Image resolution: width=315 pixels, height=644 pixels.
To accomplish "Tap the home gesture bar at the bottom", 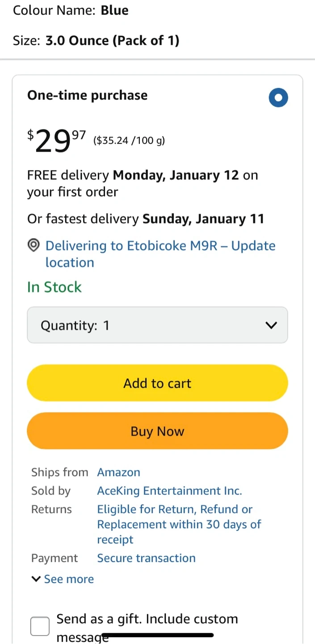I will [157, 635].
